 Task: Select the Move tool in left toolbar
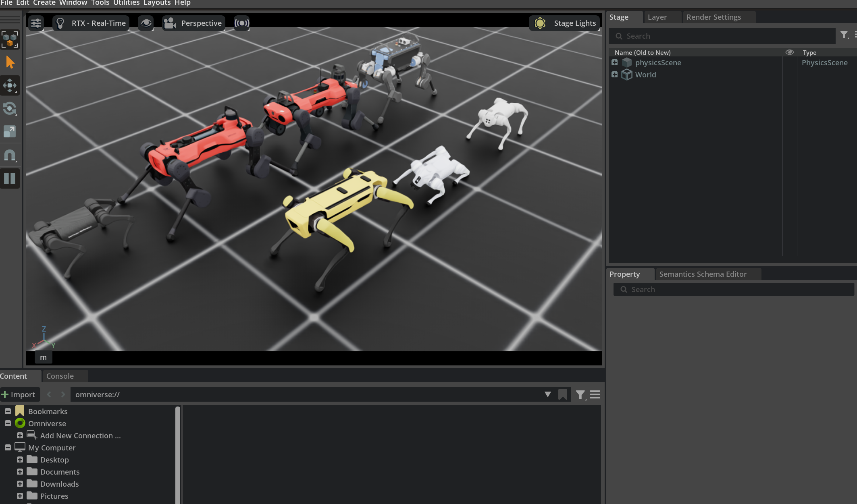point(10,85)
